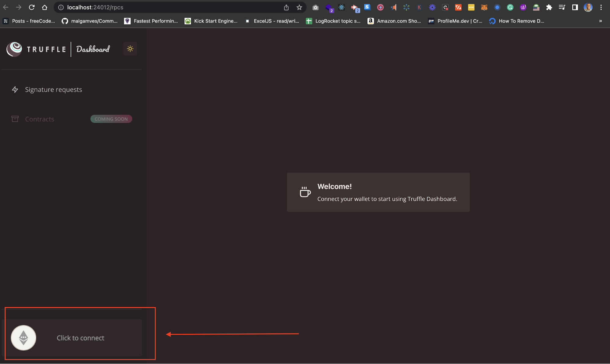
Task: Open the Chrome profile avatar
Action: (x=588, y=7)
